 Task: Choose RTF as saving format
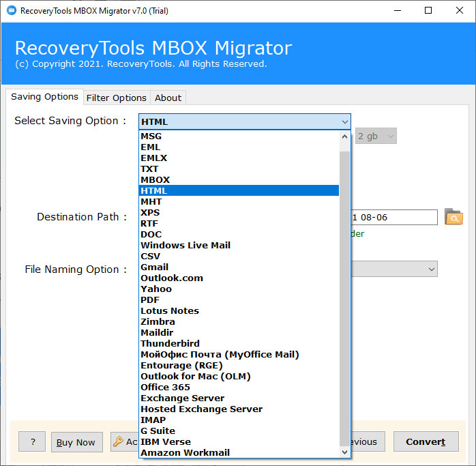(x=239, y=224)
